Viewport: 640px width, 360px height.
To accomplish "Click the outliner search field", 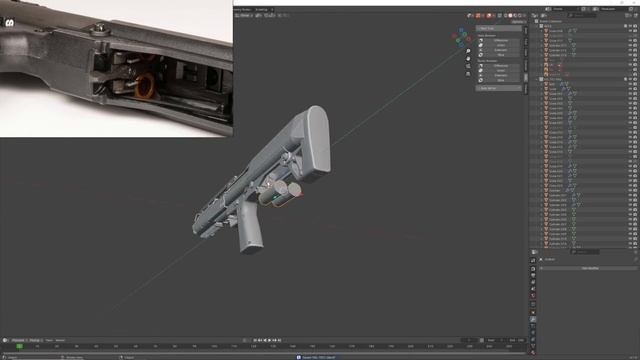I will (x=582, y=16).
